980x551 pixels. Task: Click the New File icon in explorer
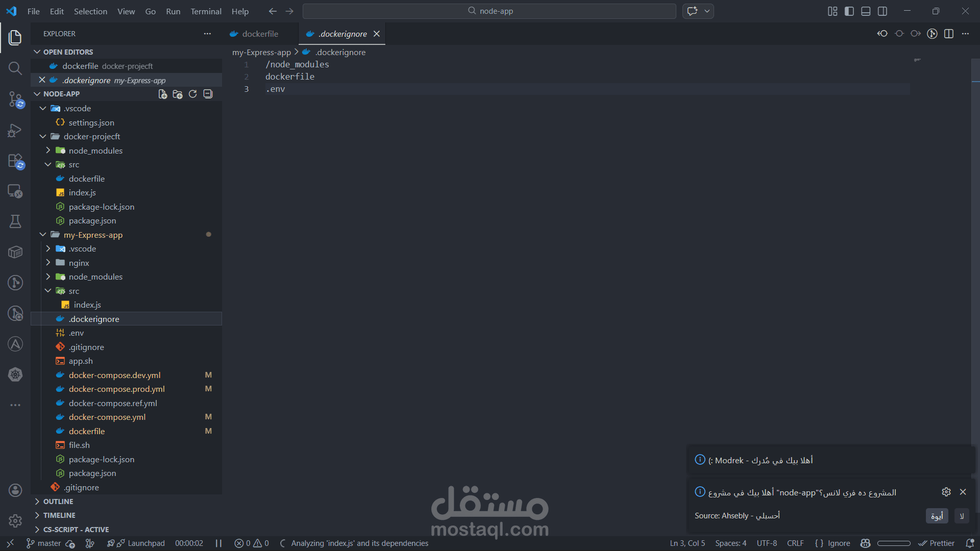pyautogui.click(x=163, y=94)
